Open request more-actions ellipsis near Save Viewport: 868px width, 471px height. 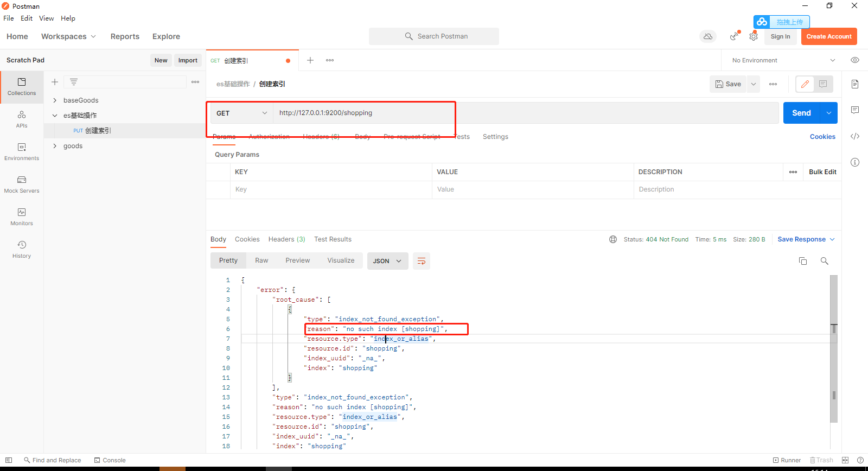point(773,84)
